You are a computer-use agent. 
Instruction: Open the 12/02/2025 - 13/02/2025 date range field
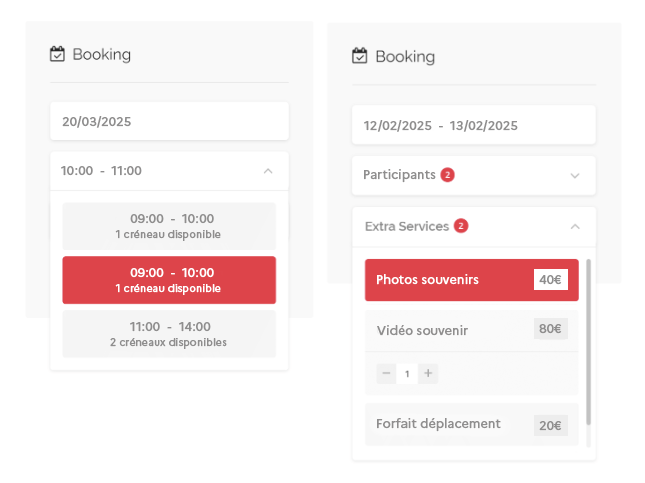(473, 126)
